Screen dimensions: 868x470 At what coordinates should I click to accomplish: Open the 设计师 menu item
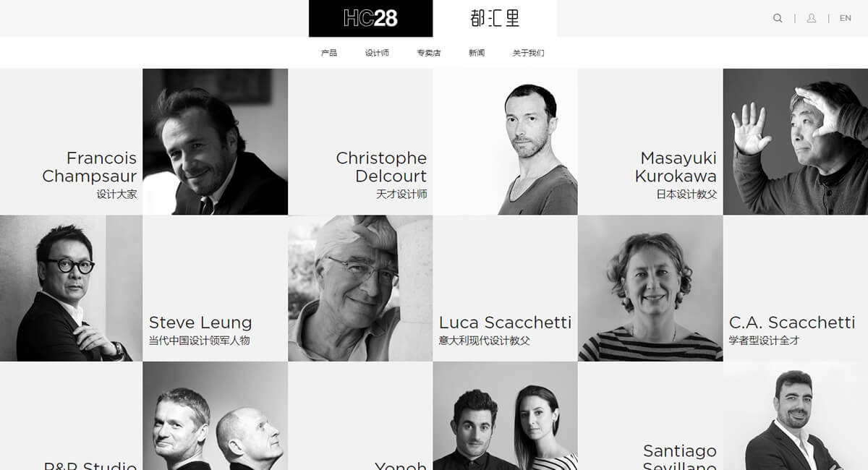(377, 53)
